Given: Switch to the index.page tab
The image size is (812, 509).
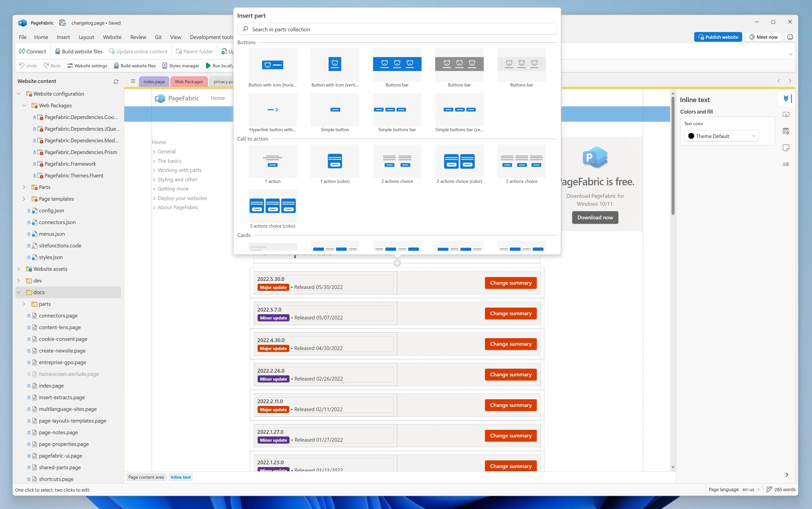Looking at the screenshot, I should 154,81.
